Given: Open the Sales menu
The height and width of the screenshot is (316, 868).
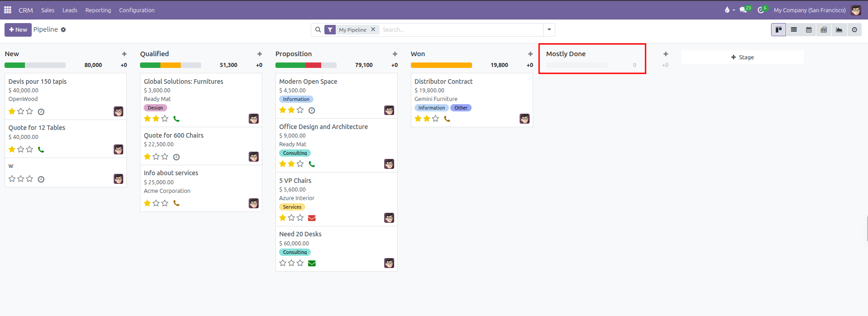Looking at the screenshot, I should tap(48, 10).
